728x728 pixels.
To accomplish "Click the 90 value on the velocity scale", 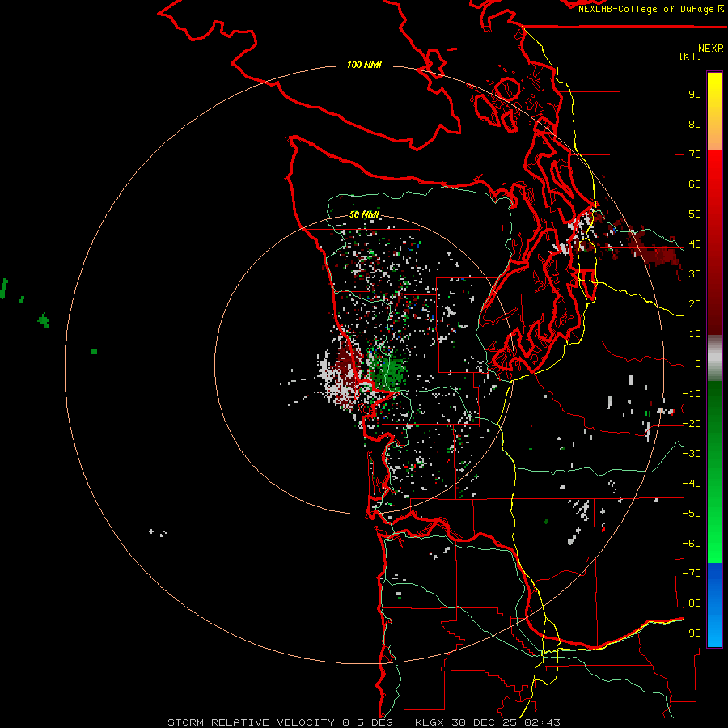I will point(695,95).
